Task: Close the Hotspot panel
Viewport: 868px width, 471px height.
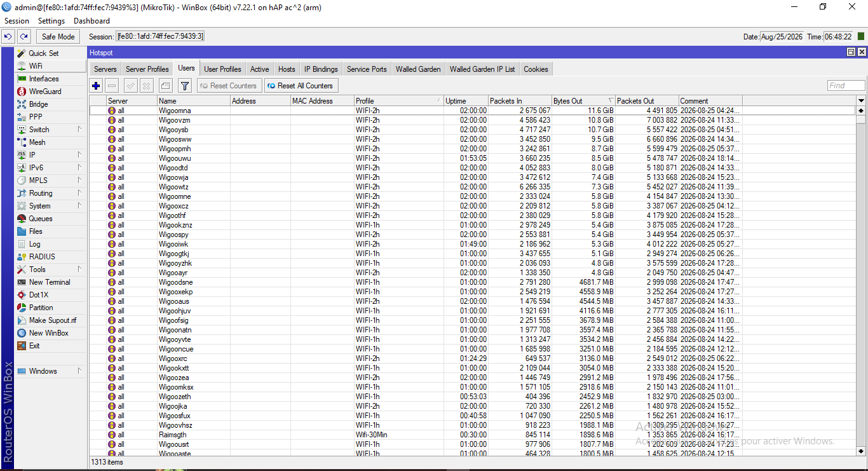Action: (x=862, y=52)
